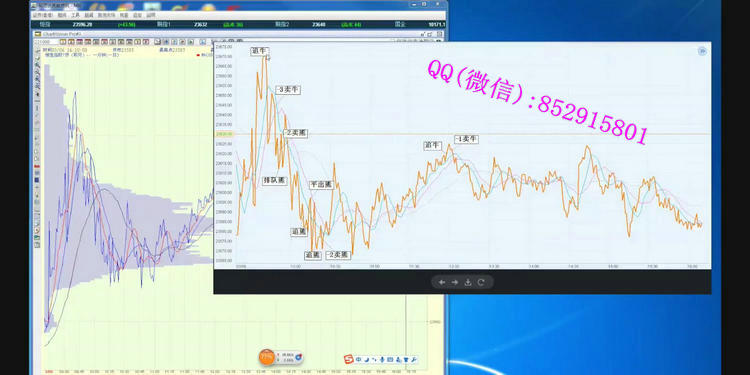Open the first menu in menu bar

42,15
